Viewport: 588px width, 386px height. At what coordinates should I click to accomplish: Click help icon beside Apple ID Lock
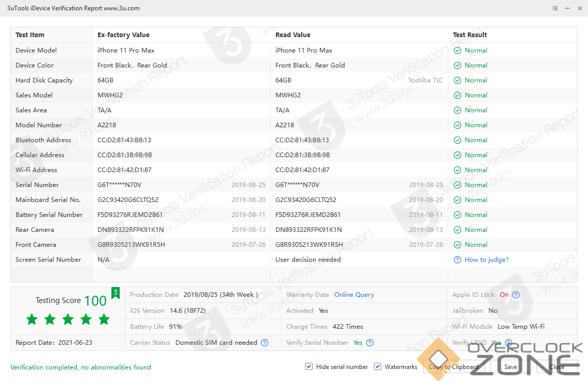[x=515, y=295]
